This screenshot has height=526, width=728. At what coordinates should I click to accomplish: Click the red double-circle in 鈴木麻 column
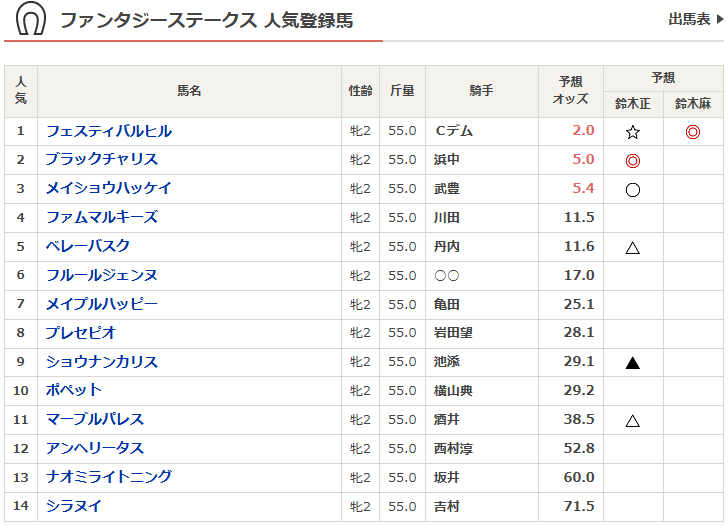click(x=693, y=132)
